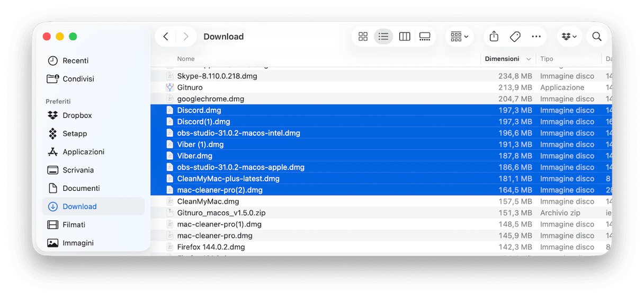Click the Gitnuro zip file icon

(x=169, y=213)
